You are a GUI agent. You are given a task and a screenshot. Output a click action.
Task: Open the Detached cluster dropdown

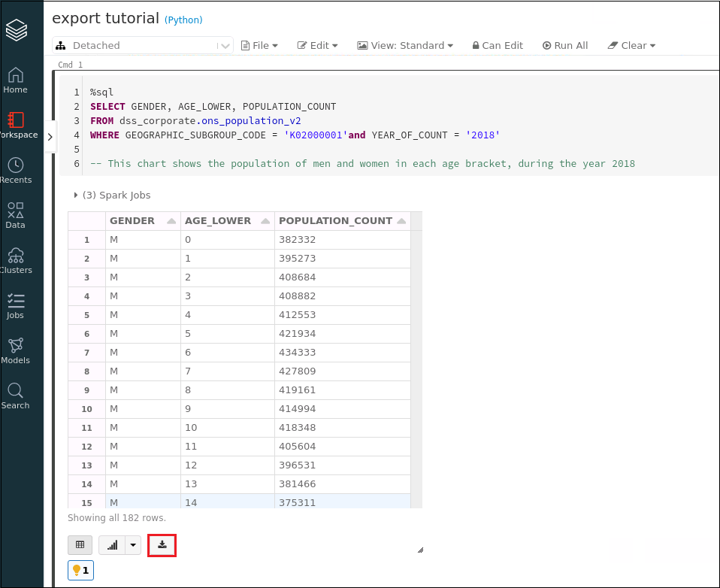tap(142, 45)
